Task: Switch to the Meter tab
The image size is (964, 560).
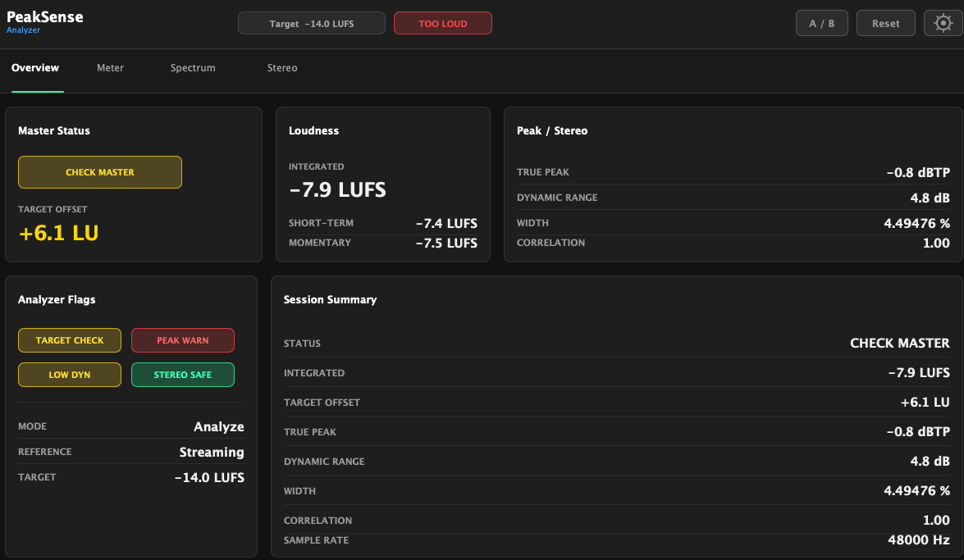Action: click(x=110, y=67)
